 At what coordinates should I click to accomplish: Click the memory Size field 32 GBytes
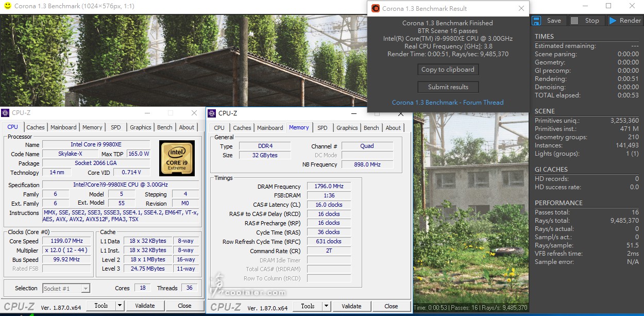click(265, 155)
